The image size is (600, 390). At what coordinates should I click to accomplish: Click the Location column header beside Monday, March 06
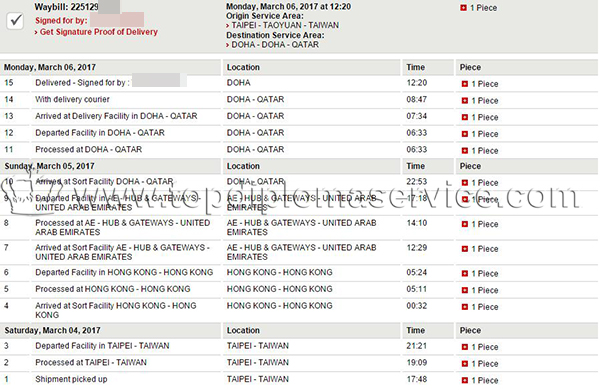tap(243, 67)
